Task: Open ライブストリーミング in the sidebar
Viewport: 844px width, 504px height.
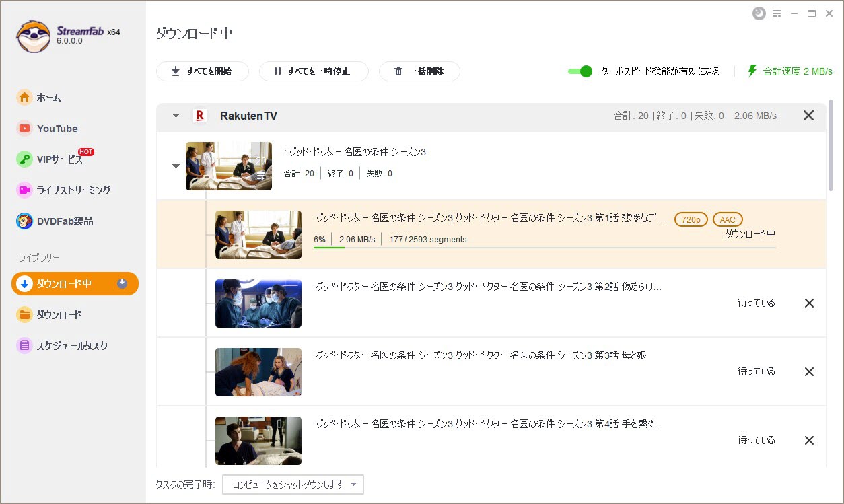Action: tap(75, 190)
